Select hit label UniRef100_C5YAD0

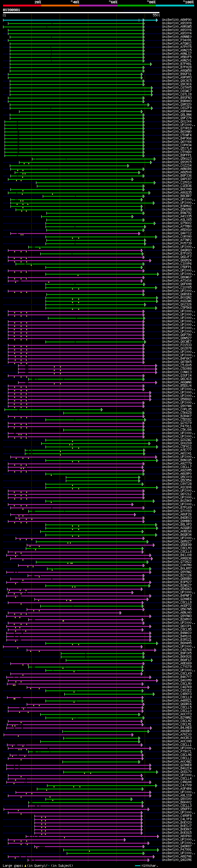(x=177, y=152)
